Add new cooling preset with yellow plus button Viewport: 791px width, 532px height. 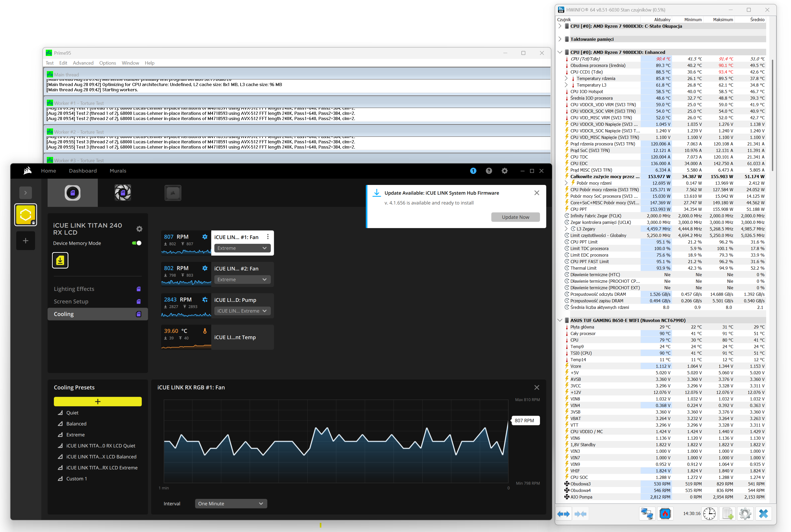(x=98, y=401)
